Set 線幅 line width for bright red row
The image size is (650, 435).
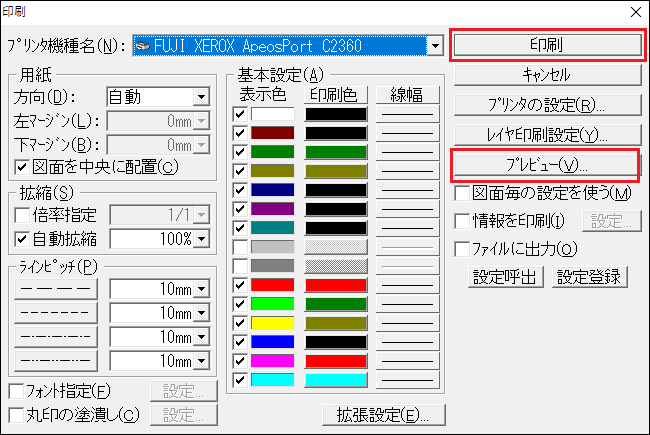407,285
